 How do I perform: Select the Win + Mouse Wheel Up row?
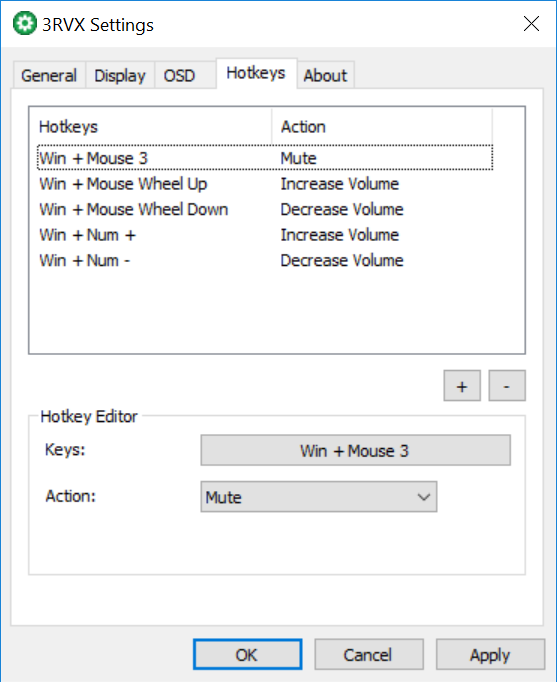tap(265, 184)
